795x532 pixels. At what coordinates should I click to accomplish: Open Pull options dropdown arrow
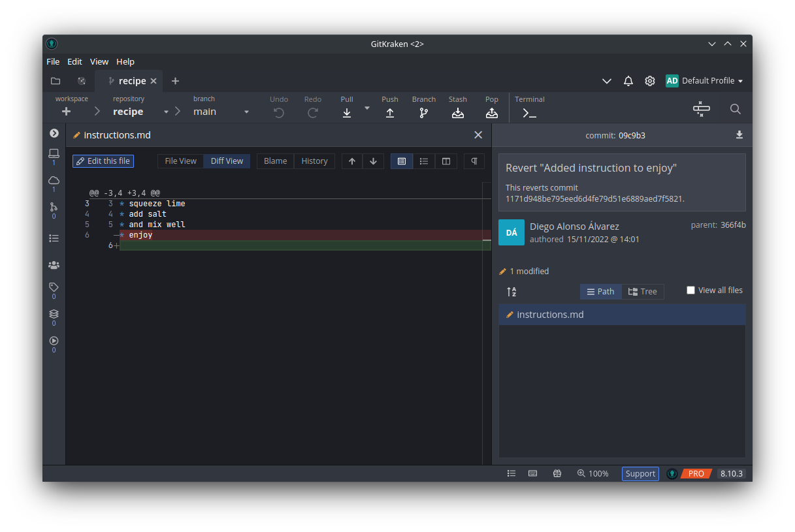[367, 108]
